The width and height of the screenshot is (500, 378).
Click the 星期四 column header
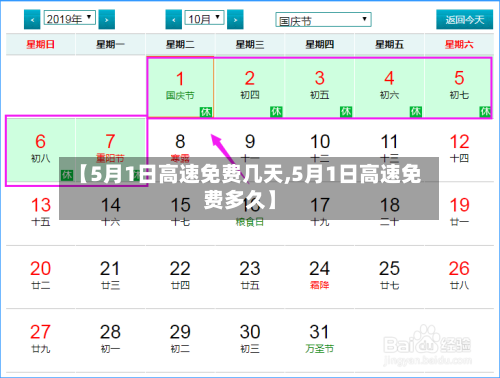click(x=319, y=44)
